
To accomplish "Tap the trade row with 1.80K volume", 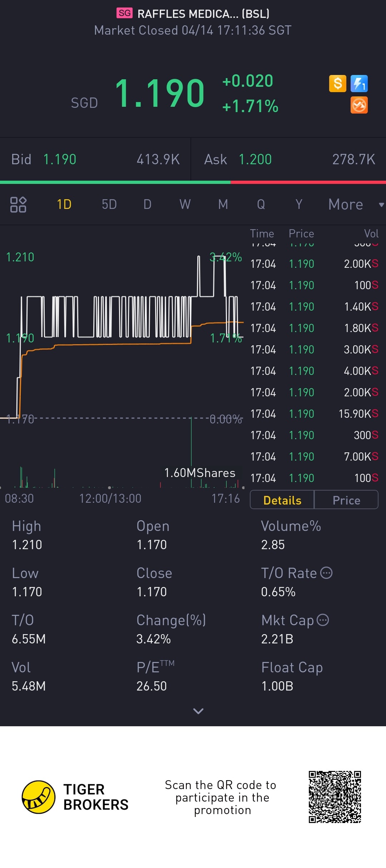I will click(315, 328).
